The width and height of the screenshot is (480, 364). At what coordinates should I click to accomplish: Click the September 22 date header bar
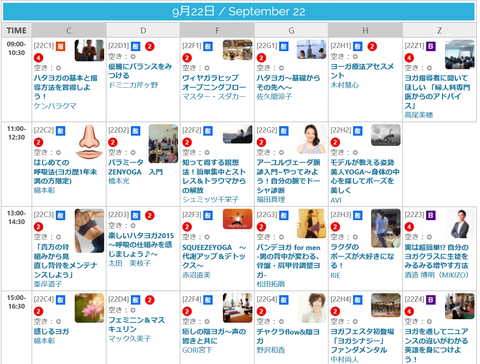tap(239, 12)
